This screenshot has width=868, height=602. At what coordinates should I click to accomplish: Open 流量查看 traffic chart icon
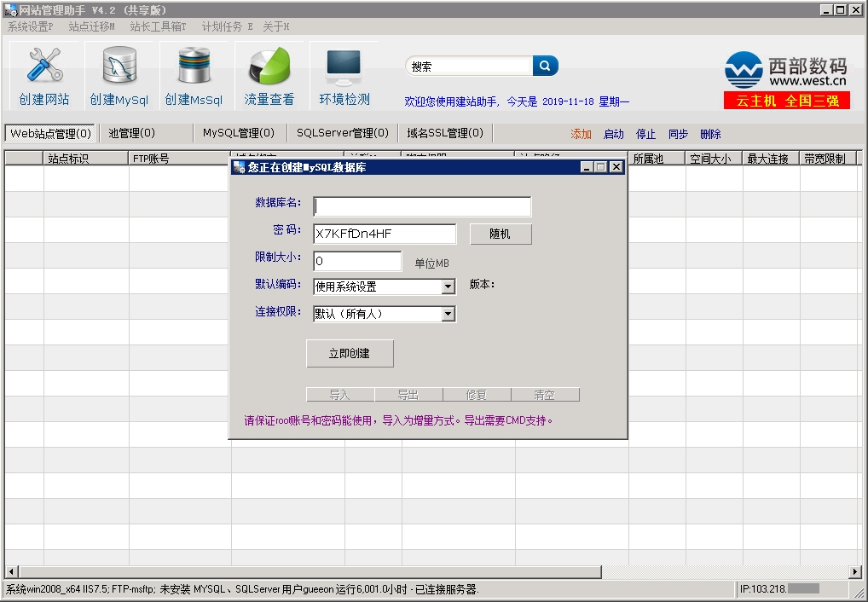point(269,67)
